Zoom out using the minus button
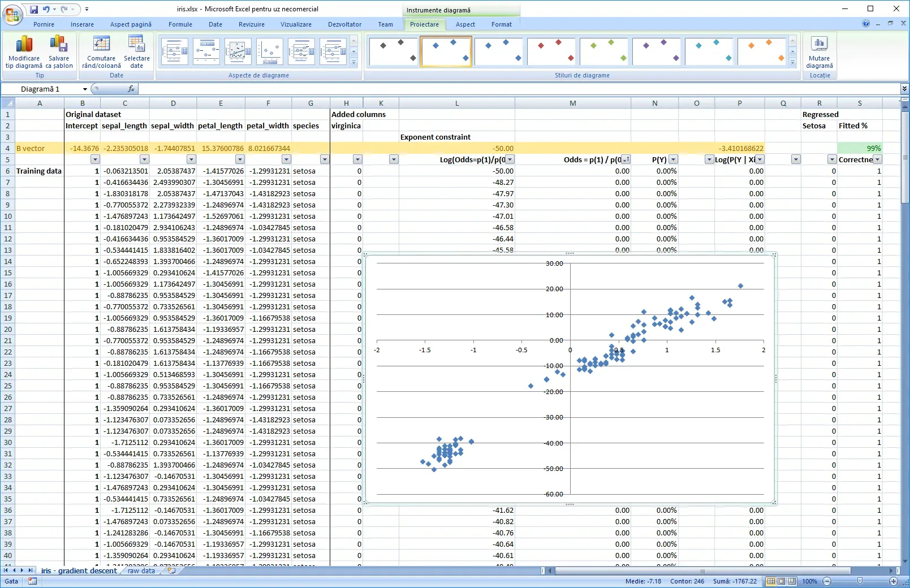This screenshot has height=588, width=910. point(827,581)
